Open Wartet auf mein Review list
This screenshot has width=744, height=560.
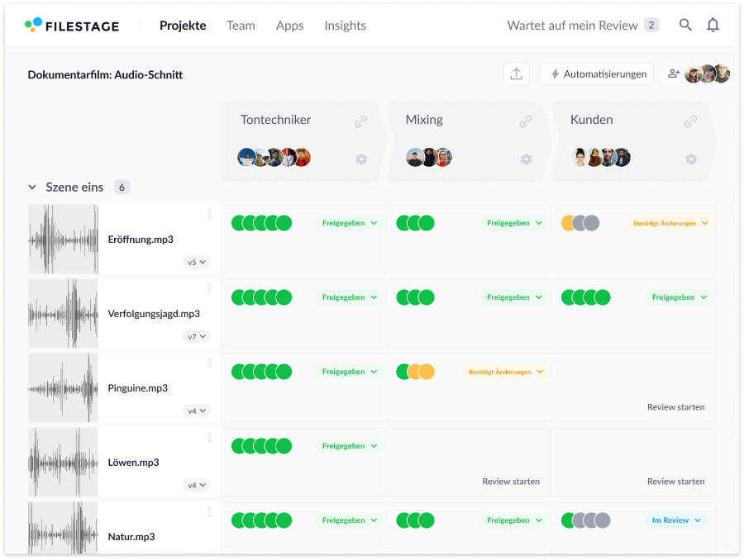[582, 26]
